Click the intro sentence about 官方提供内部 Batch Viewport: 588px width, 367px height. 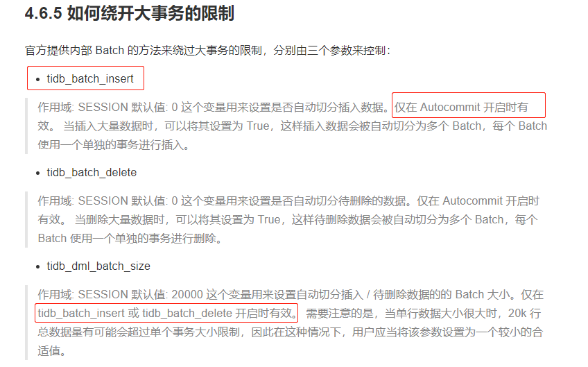[208, 50]
